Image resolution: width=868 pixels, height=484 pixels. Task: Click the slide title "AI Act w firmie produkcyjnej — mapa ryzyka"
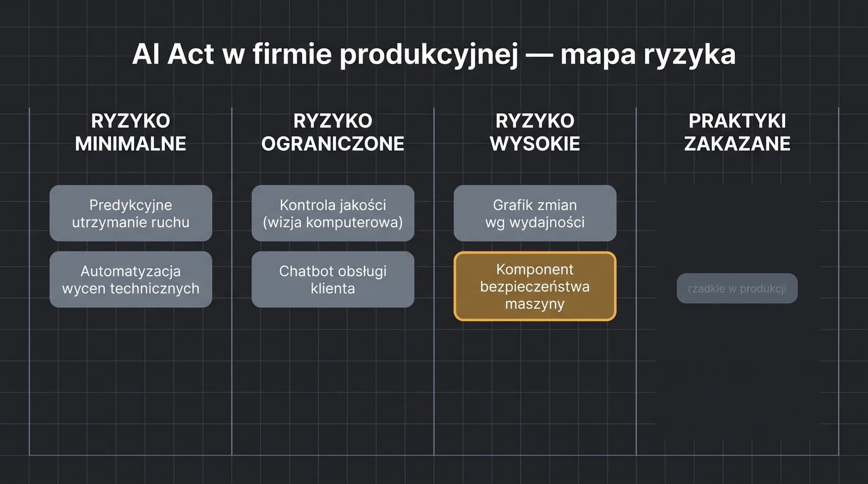[434, 55]
